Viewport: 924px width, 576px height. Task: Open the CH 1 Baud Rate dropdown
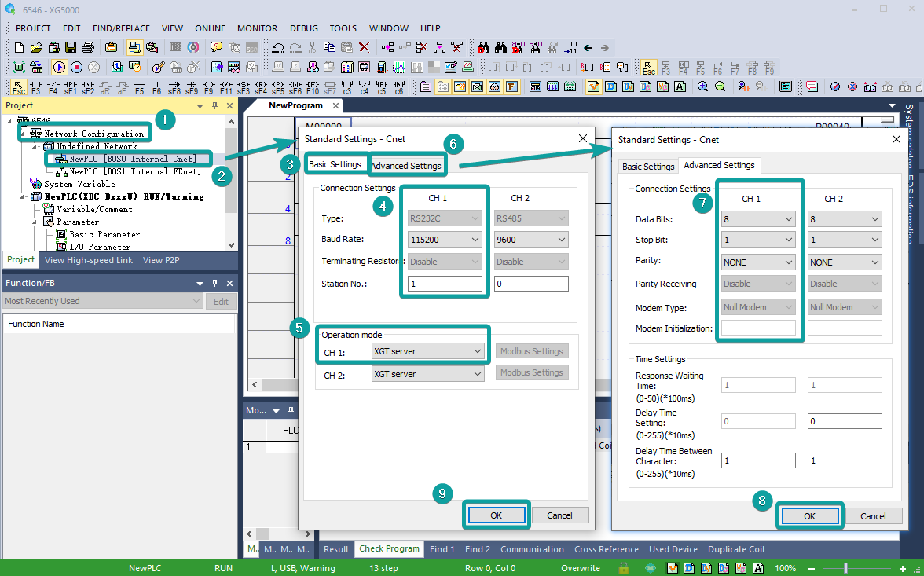click(445, 240)
